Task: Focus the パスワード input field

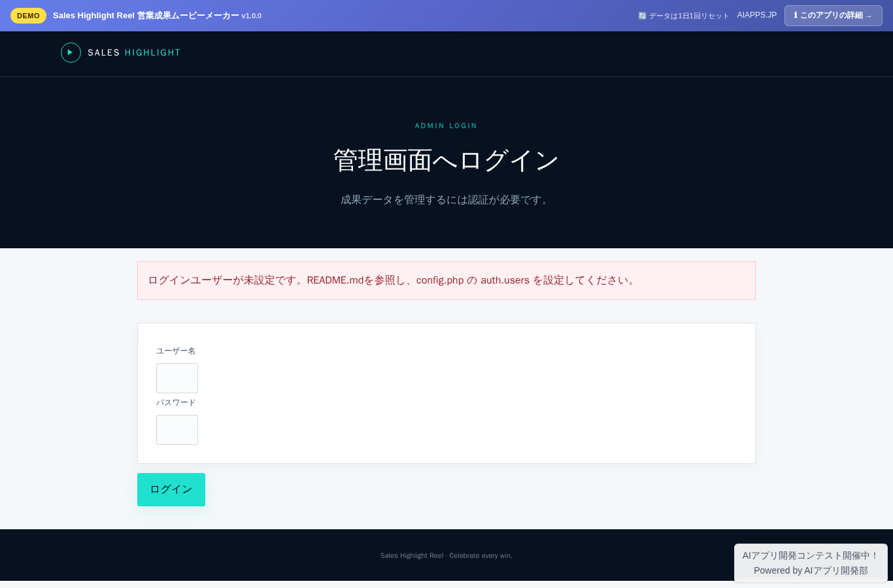Action: [177, 430]
